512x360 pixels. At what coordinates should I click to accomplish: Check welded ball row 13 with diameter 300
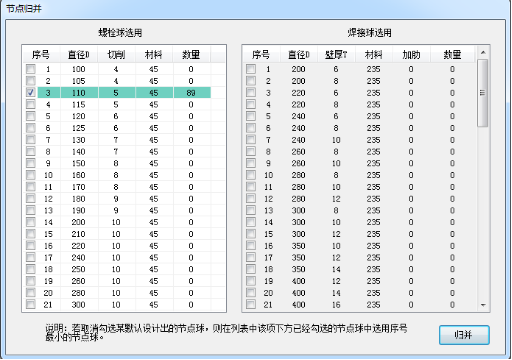(x=251, y=210)
